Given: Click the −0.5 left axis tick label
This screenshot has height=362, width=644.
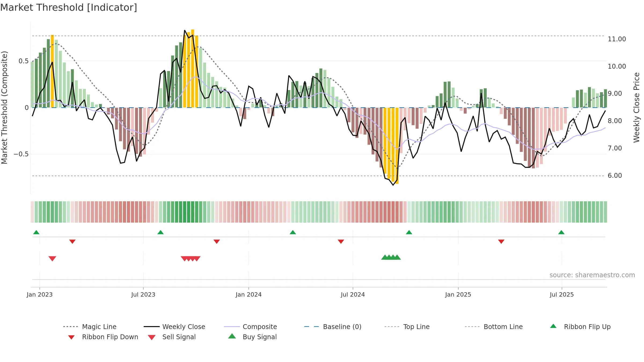Looking at the screenshot, I should point(21,154).
